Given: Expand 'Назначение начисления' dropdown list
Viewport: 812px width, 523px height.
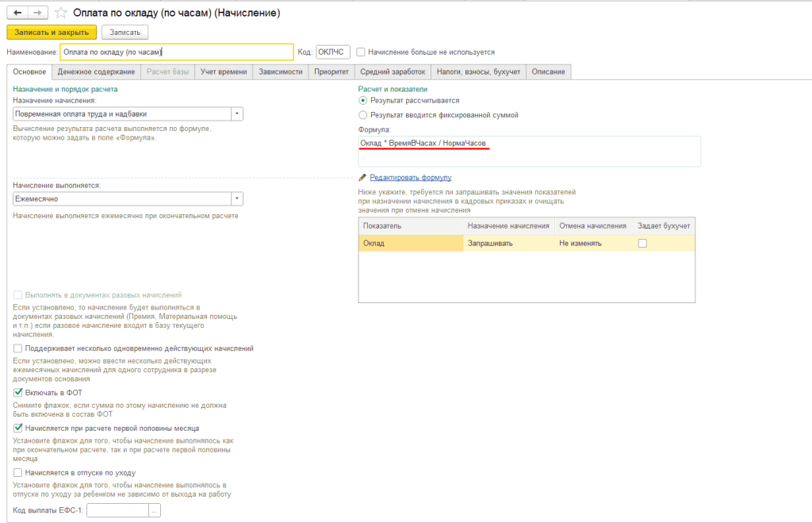Looking at the screenshot, I should click(x=236, y=113).
